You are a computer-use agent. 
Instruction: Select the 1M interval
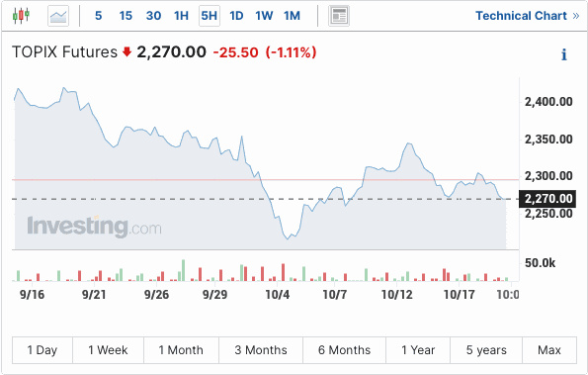(x=293, y=16)
